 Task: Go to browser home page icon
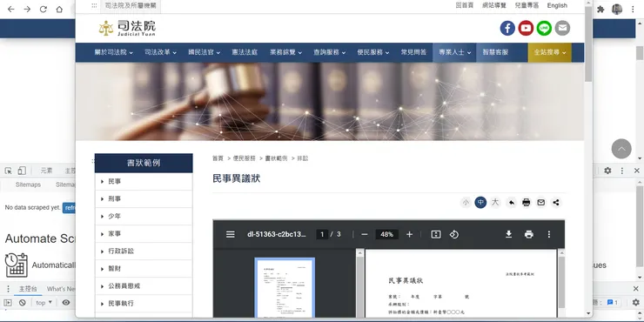pyautogui.click(x=59, y=9)
